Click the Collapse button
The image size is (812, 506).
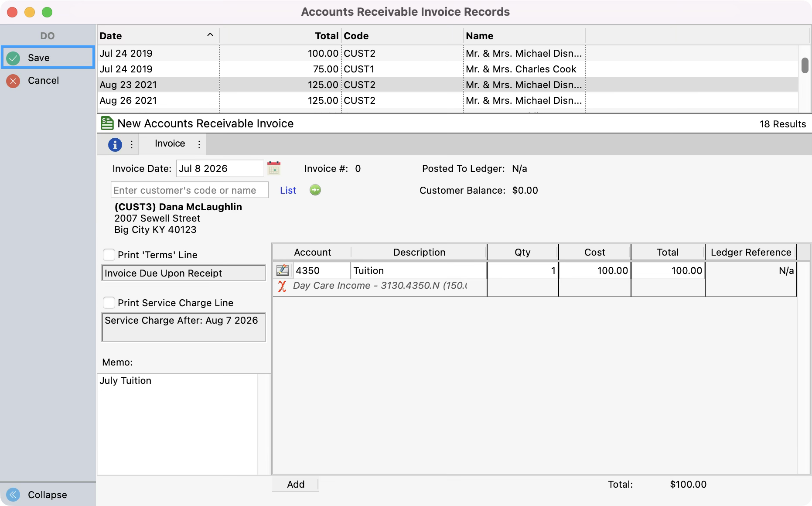[x=48, y=495]
